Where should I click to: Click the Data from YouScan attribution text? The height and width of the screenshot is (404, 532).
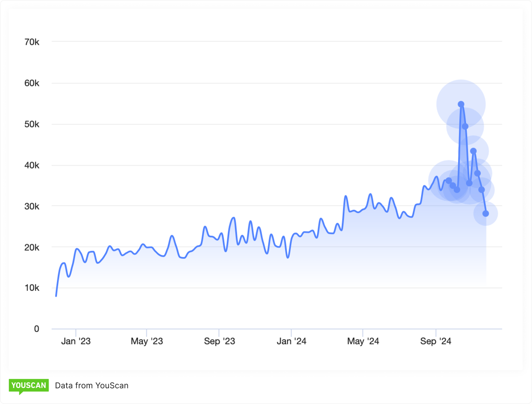[x=91, y=385]
